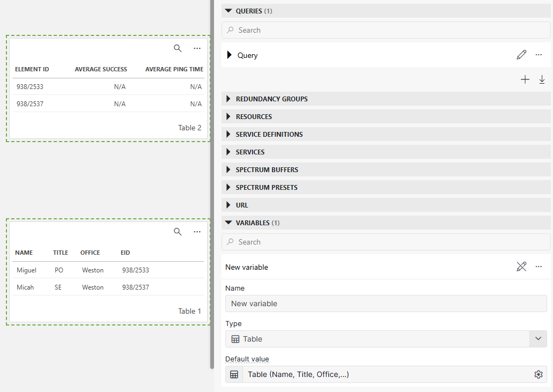Add a new query with plus icon
The width and height of the screenshot is (553, 392).
pyautogui.click(x=525, y=79)
